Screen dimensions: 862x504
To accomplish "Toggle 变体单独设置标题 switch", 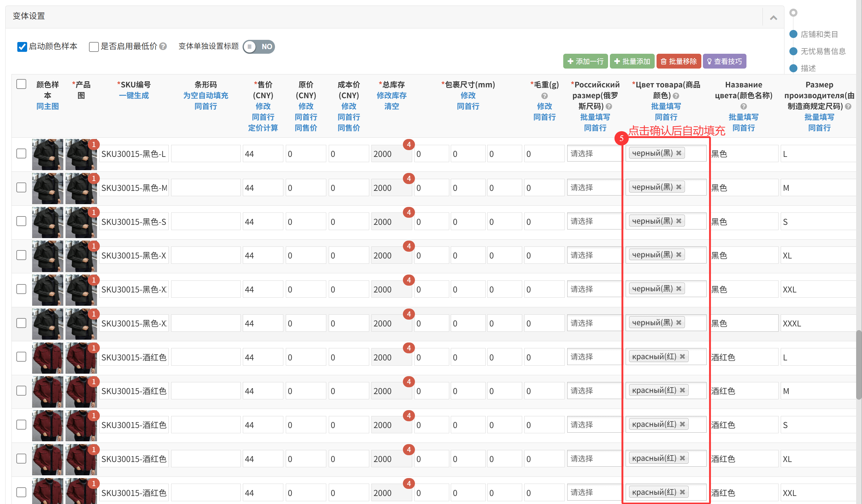I will [259, 47].
